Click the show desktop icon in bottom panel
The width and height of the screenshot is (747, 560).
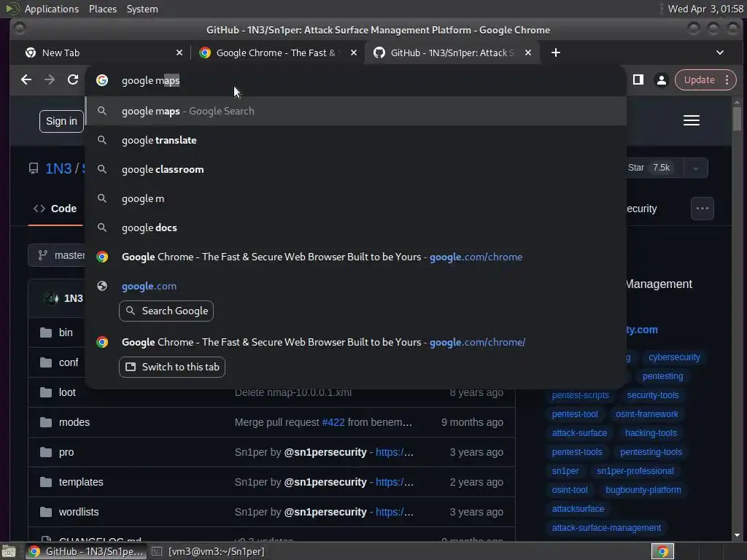9,551
